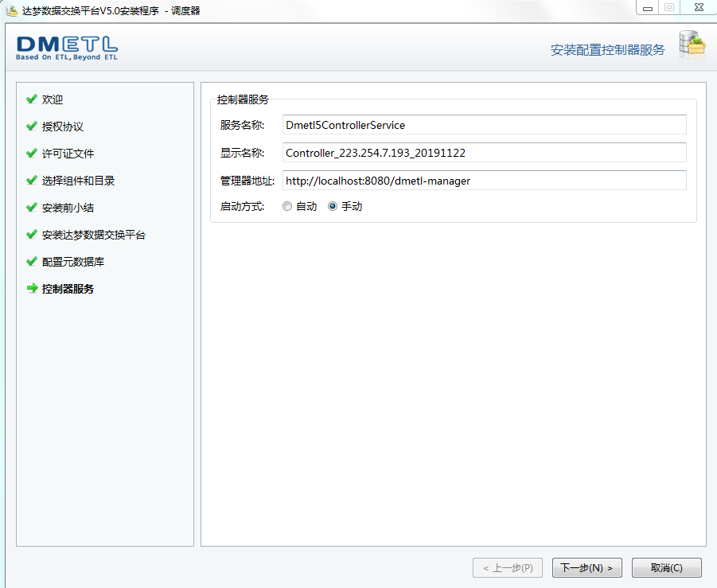The height and width of the screenshot is (588, 717).
Task: Select the 许可证文件 step in the sidebar
Action: click(x=68, y=154)
